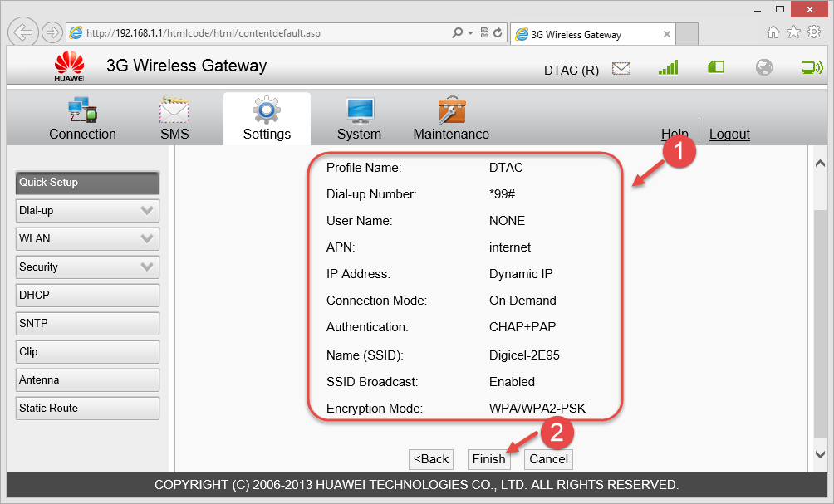Viewport: 834px width, 504px height.
Task: Expand the Security sidebar menu
Action: click(x=87, y=267)
